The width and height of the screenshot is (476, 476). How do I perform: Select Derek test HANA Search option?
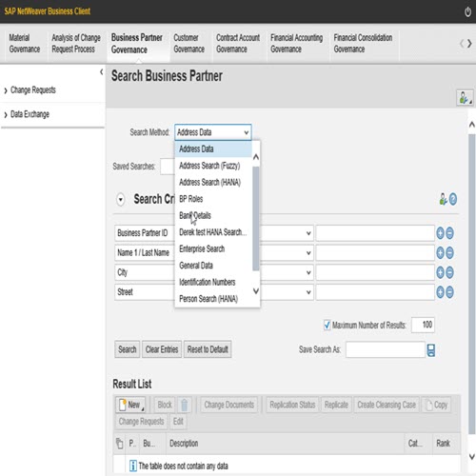213,232
